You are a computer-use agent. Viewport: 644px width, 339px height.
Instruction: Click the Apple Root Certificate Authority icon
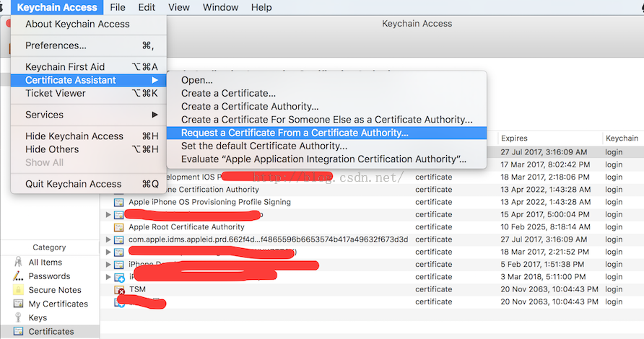[119, 227]
